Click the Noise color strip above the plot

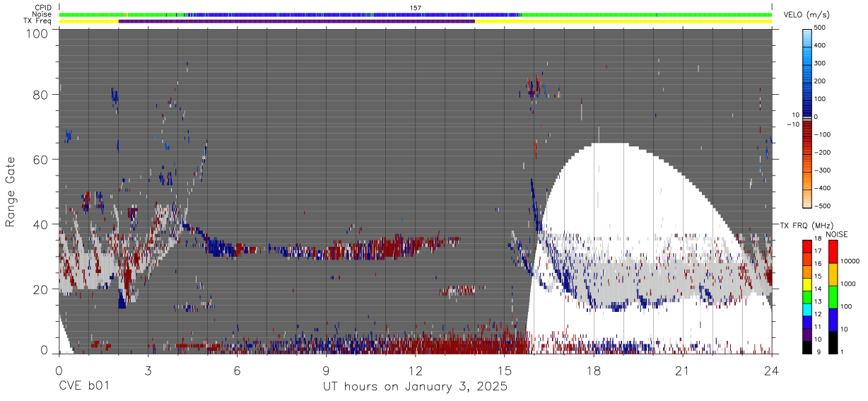(416, 14)
